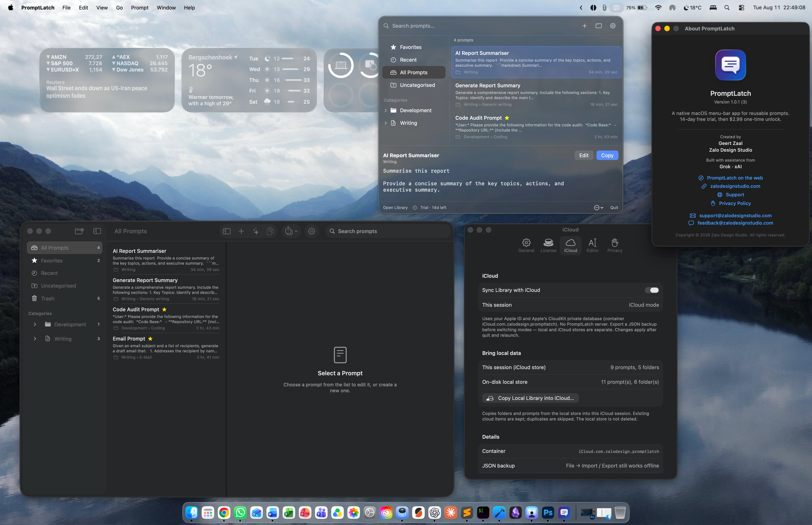Click the sparkle icon in the library toolbar
The width and height of the screenshot is (812, 525).
tap(256, 231)
